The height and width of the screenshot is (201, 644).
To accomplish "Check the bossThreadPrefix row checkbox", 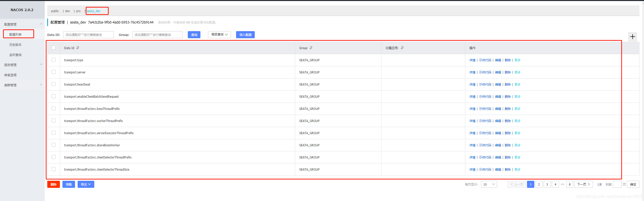I will pos(54,108).
